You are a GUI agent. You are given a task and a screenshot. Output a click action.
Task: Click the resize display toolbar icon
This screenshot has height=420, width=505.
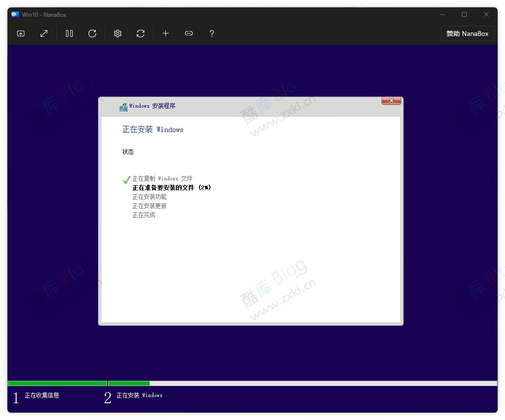point(44,33)
